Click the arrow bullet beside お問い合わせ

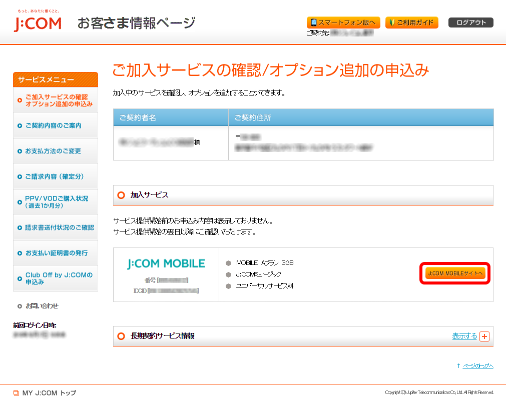tap(20, 306)
